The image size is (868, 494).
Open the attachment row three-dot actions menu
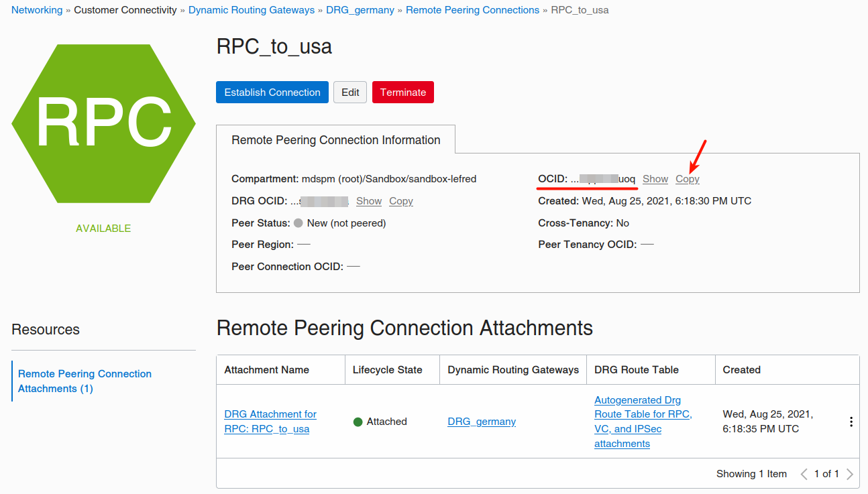pyautogui.click(x=851, y=422)
